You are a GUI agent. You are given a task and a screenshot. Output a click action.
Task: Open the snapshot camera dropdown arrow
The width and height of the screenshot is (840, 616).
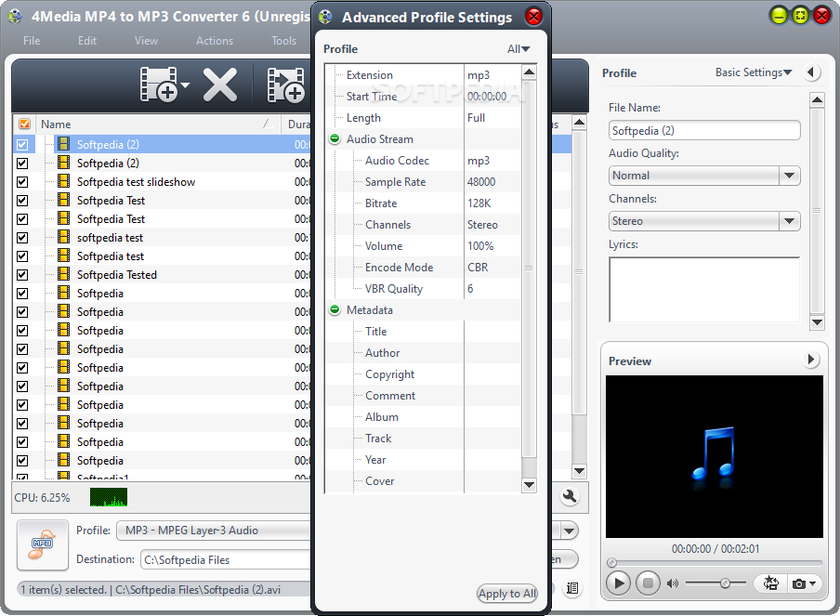pos(813,583)
